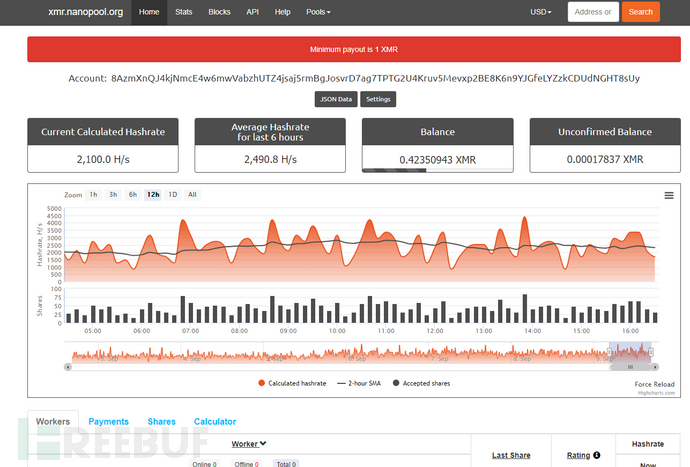This screenshot has height=467, width=690.
Task: Click the xmr.nanopool.org brand link
Action: 86,12
